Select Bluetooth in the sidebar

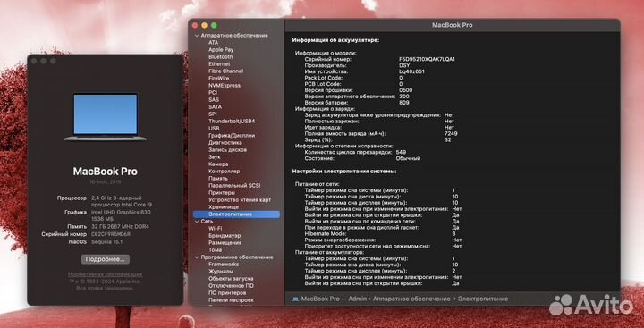pos(221,57)
